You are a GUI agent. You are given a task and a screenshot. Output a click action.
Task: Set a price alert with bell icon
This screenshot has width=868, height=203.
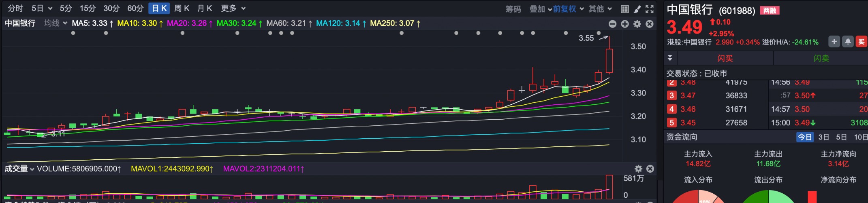pyautogui.click(x=848, y=41)
